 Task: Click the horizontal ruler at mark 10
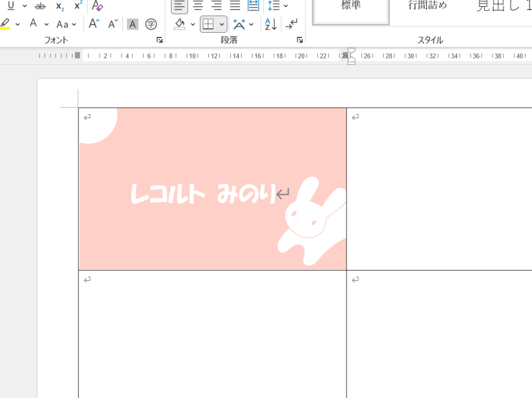tap(193, 56)
